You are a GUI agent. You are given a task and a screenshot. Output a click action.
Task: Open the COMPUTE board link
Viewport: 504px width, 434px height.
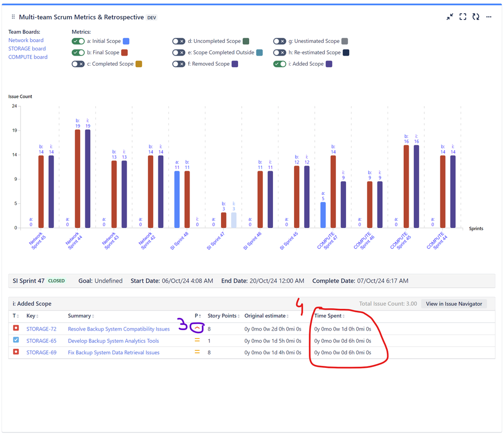click(28, 57)
